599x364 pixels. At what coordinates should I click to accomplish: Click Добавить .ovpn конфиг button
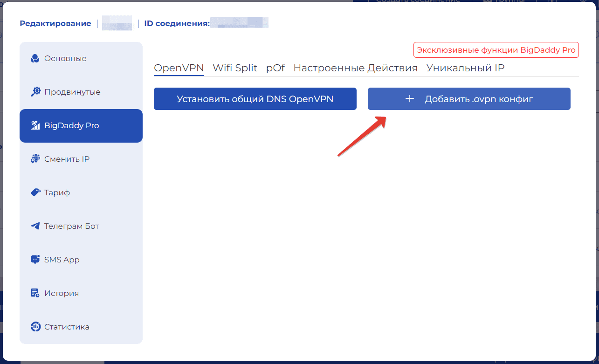(x=469, y=99)
